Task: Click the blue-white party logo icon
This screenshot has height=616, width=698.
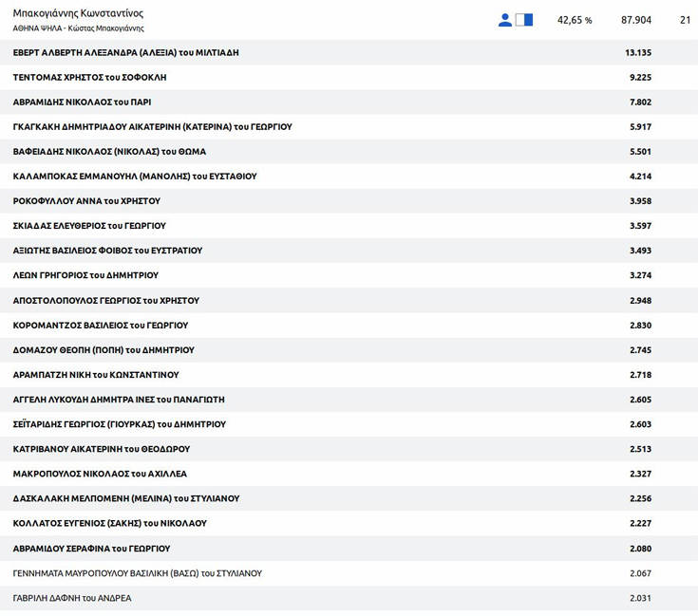Action: click(x=523, y=20)
